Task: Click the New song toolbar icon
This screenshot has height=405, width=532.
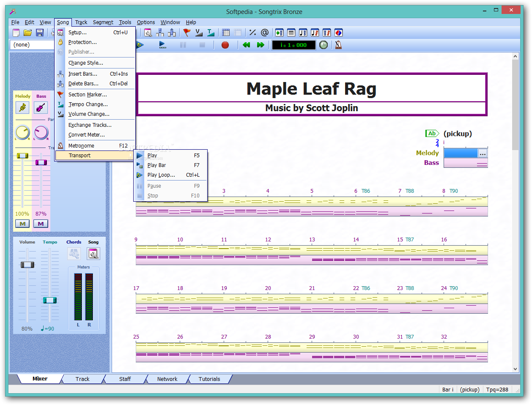Action: (16, 33)
